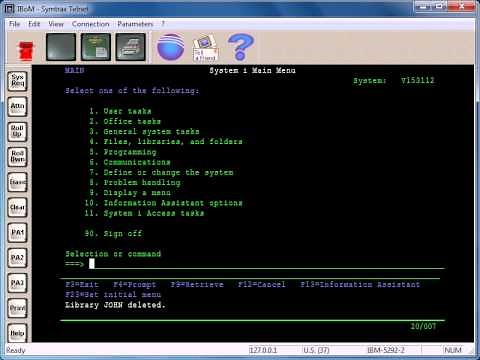Click menu option 6. Communications
The image size is (480, 360).
coord(130,162)
